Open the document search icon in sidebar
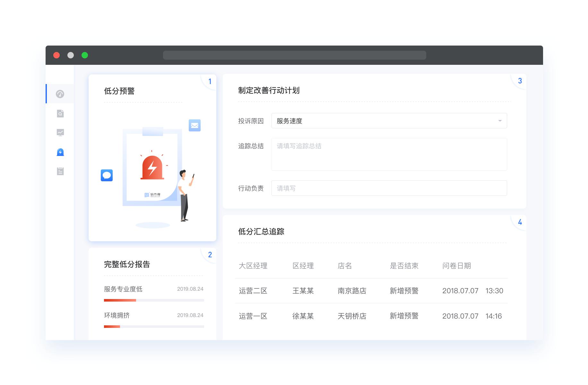This screenshot has width=588, height=385. (60, 113)
